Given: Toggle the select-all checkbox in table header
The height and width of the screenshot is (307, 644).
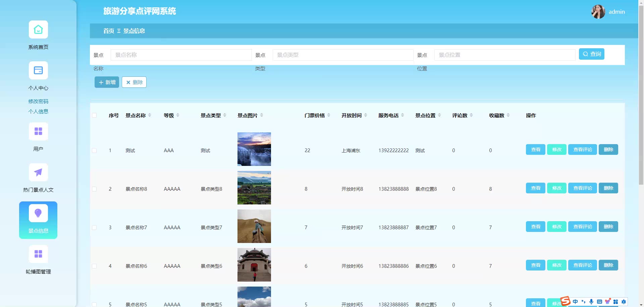Looking at the screenshot, I should (94, 115).
